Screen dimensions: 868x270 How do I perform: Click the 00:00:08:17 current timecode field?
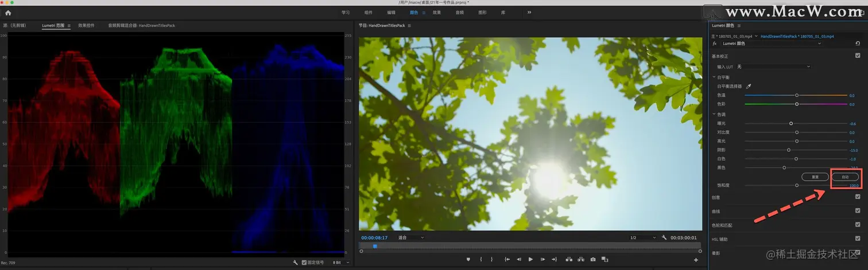[x=374, y=237]
